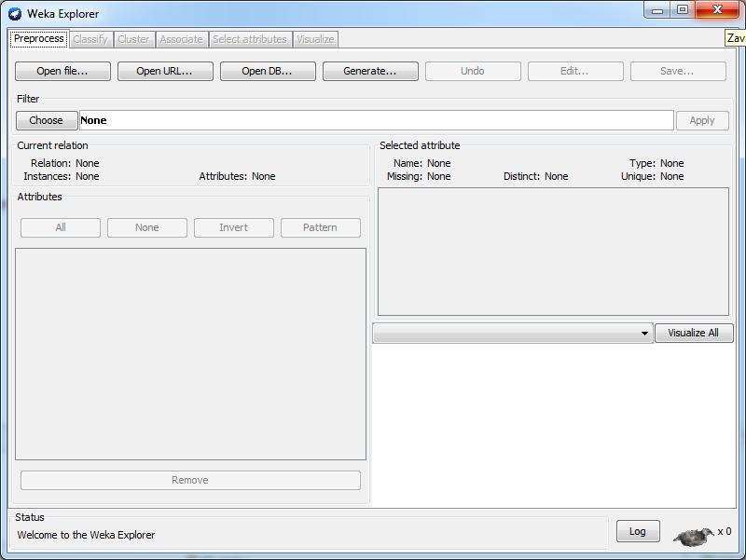Click the Edit... button
Viewport: 746px width, 560px height.
[x=575, y=71]
